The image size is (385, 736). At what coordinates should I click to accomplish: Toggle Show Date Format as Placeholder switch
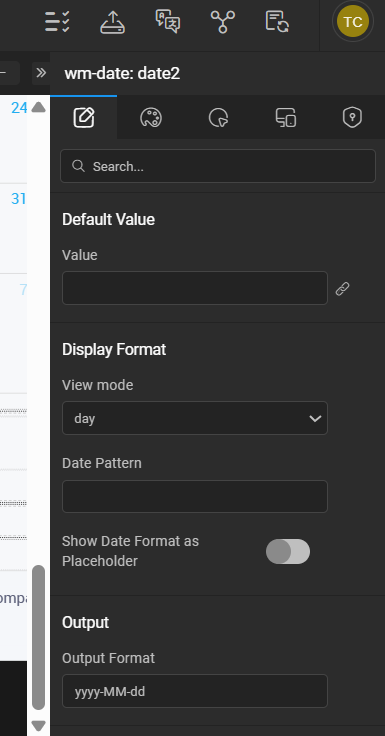pyautogui.click(x=288, y=551)
